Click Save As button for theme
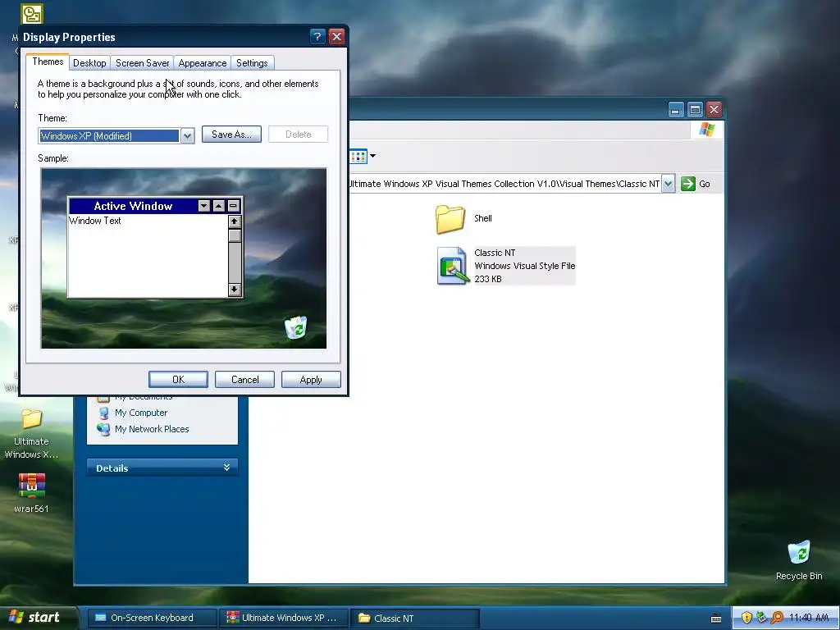 pos(231,135)
